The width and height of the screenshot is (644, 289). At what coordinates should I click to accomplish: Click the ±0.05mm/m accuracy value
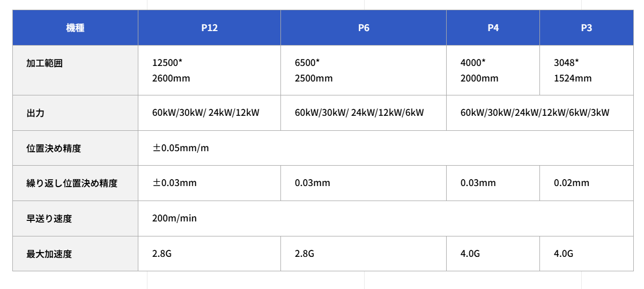coord(181,148)
